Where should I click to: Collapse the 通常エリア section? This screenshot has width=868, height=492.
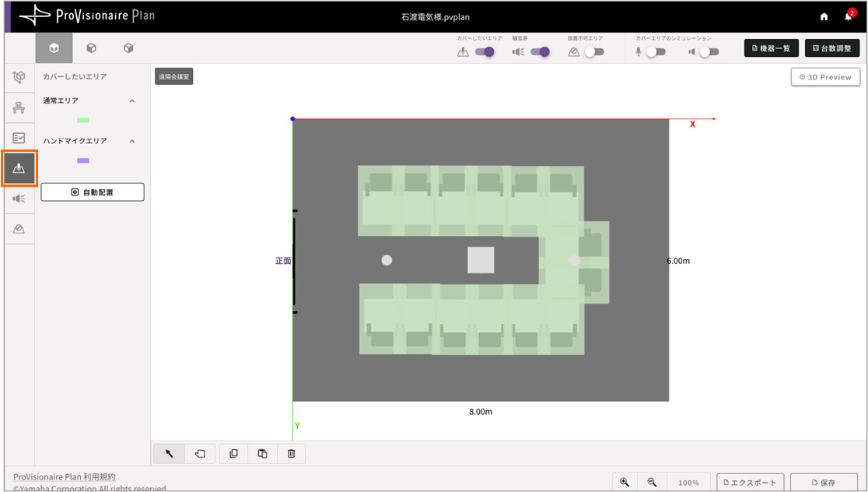pyautogui.click(x=131, y=101)
